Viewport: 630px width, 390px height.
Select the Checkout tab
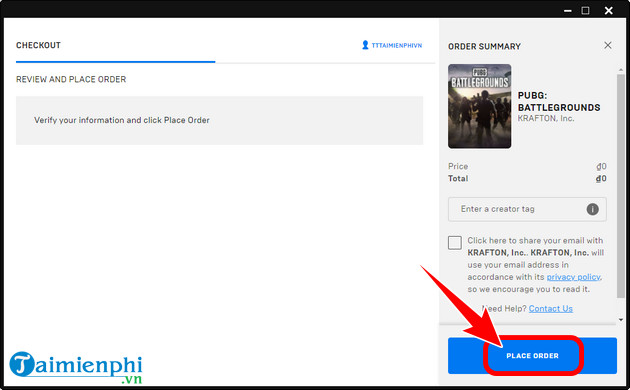tap(38, 45)
